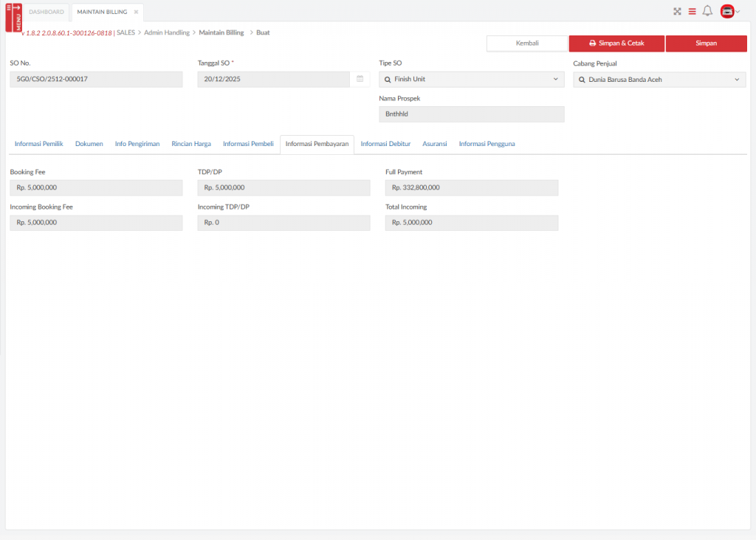Click the search icon in Cabang Penjual

(x=582, y=80)
